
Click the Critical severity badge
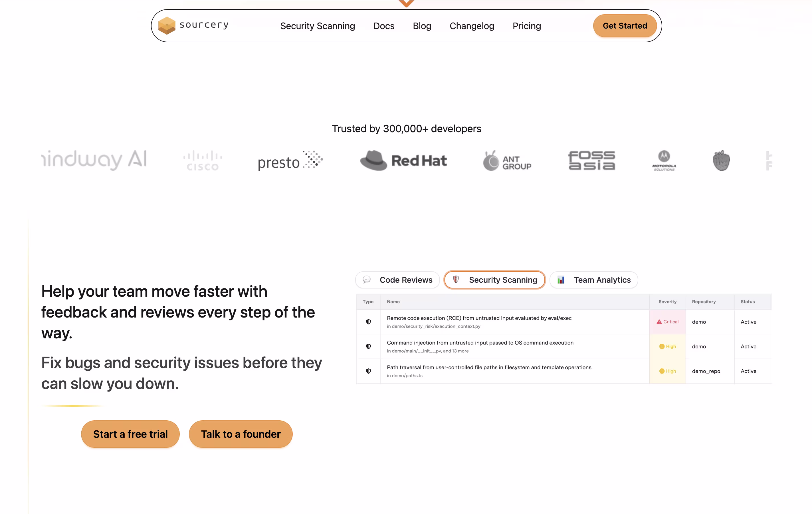(x=667, y=322)
